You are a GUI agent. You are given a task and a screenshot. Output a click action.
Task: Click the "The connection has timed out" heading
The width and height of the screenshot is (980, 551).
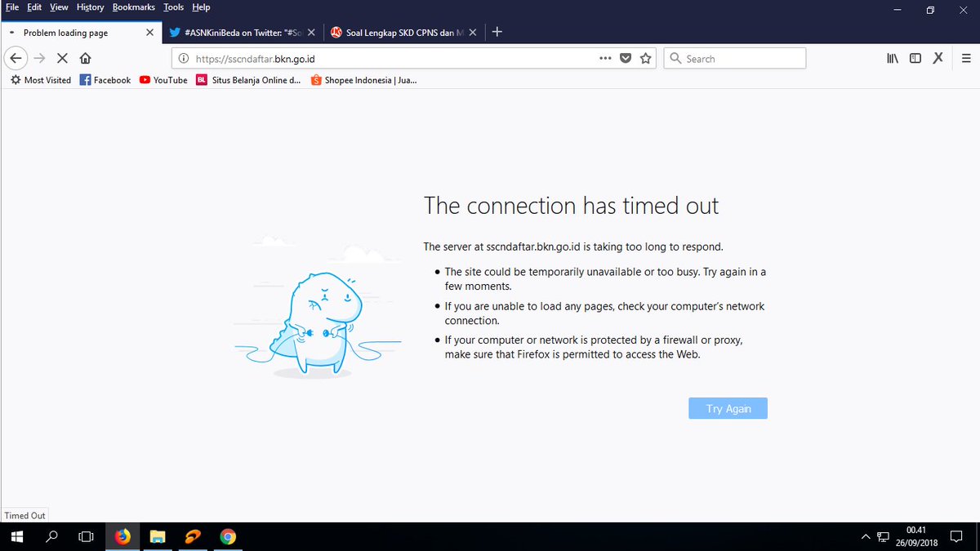click(571, 206)
